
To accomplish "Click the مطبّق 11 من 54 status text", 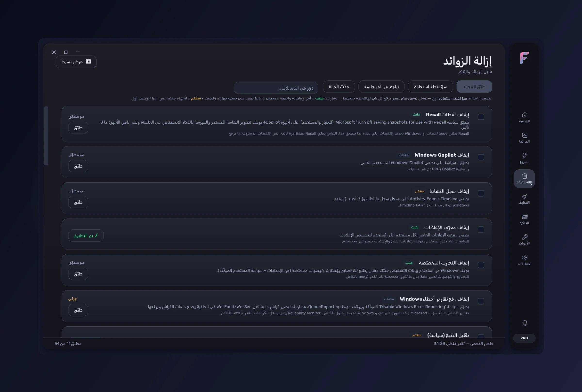I will point(68,344).
